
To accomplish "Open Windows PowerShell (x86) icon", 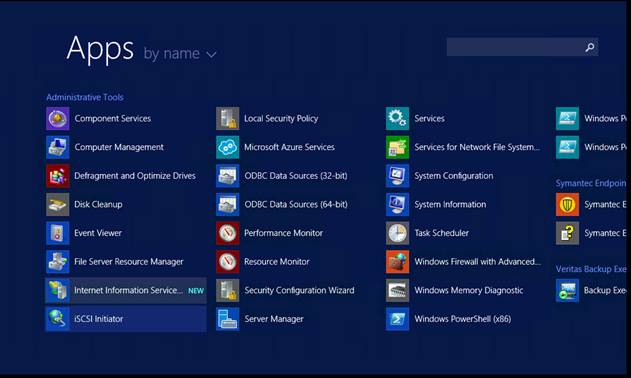I will coord(398,319).
